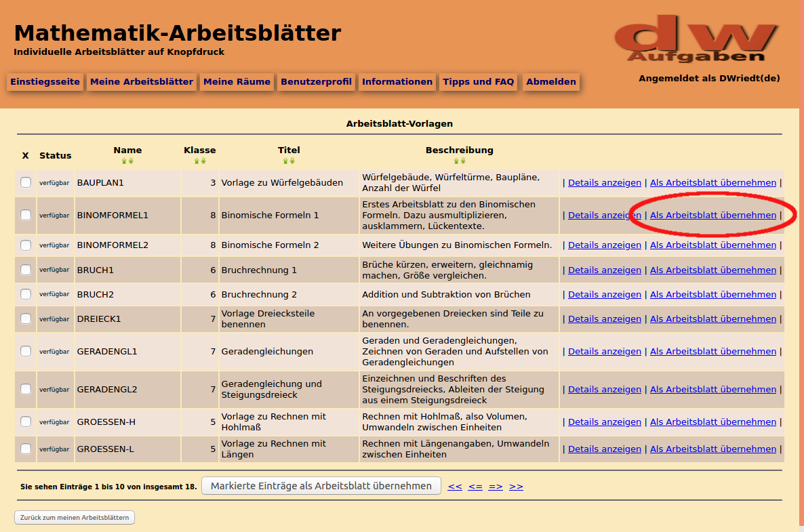Take over GERADENGL2 as Arbeitsblatt
This screenshot has width=804, height=532.
(x=713, y=390)
